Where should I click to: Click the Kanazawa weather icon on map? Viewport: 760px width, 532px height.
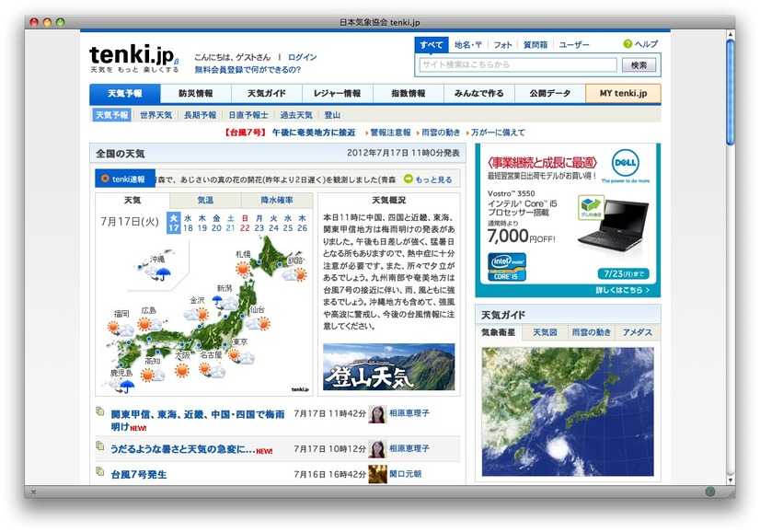pyautogui.click(x=196, y=314)
